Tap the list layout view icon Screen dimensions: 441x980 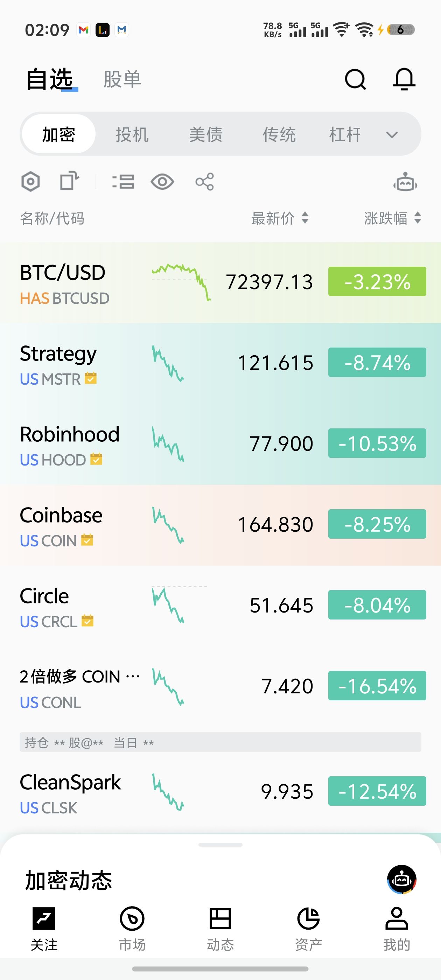(123, 181)
